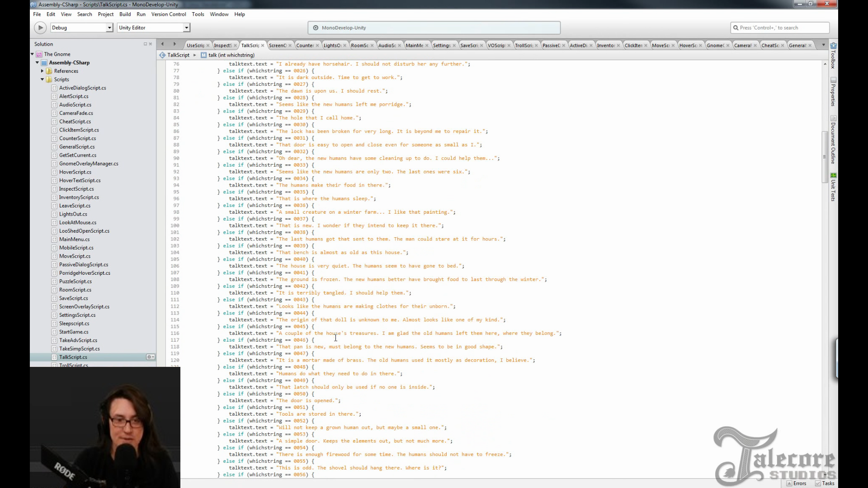This screenshot has height=488, width=868.
Task: Select GnomeOverlayManager.cs file
Action: point(89,164)
